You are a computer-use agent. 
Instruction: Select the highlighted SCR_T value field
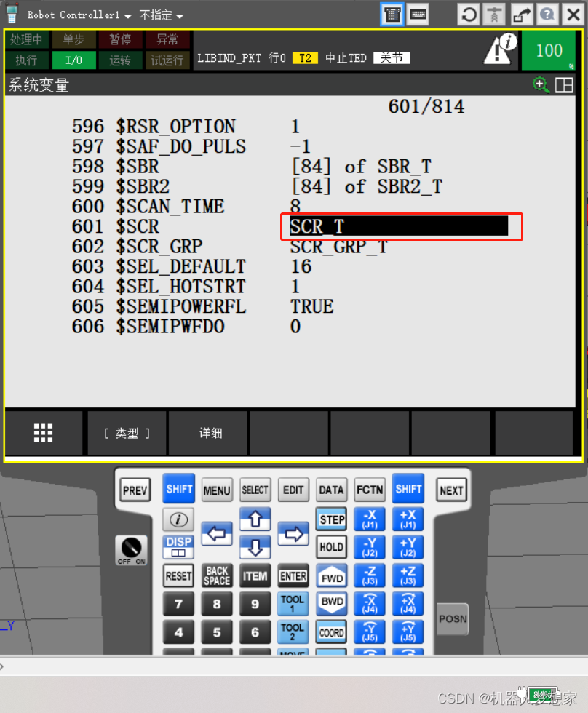[399, 226]
